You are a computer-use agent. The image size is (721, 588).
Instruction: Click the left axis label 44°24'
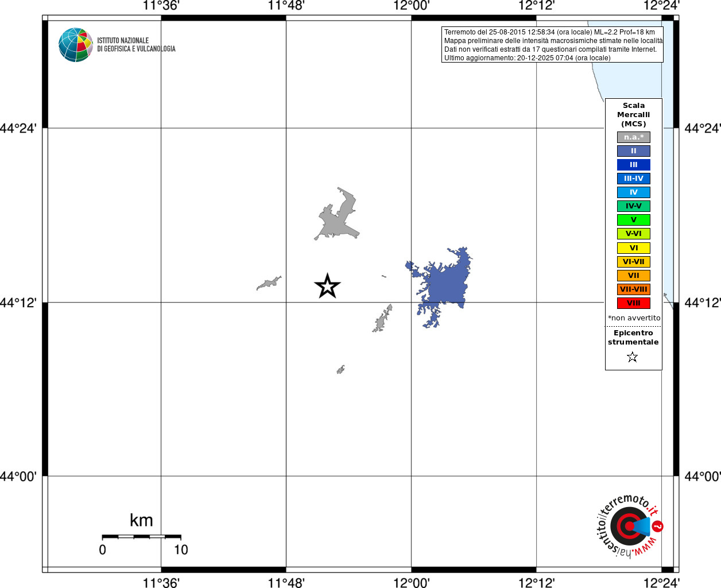pos(18,128)
